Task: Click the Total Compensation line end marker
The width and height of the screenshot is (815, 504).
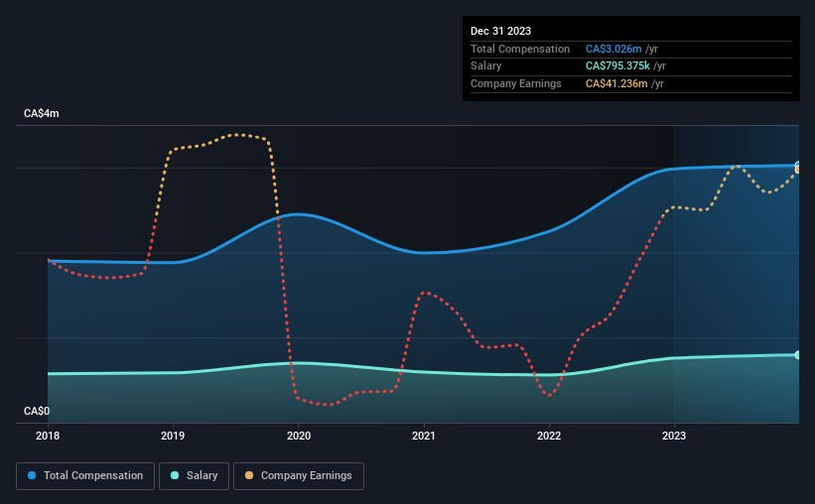Action: point(798,166)
